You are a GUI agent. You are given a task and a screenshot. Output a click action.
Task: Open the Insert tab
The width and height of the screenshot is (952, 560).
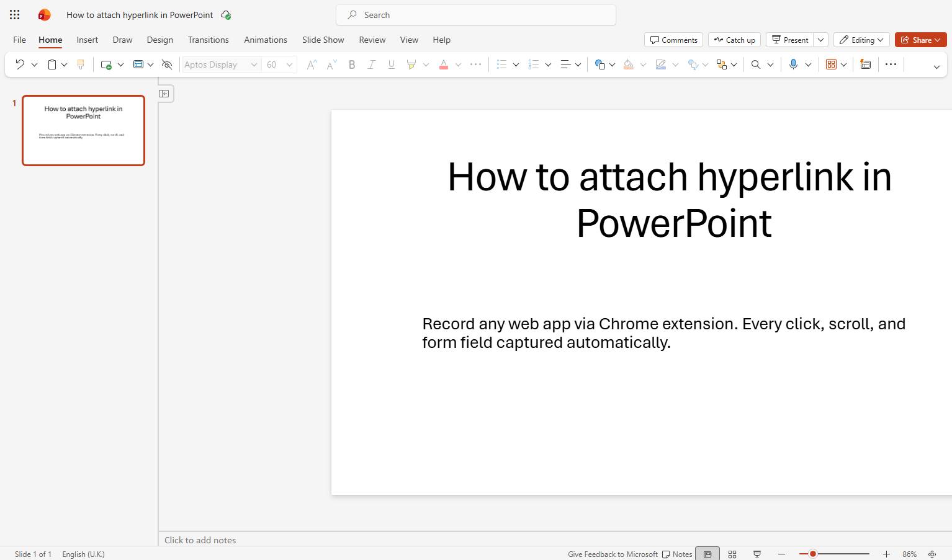click(88, 40)
